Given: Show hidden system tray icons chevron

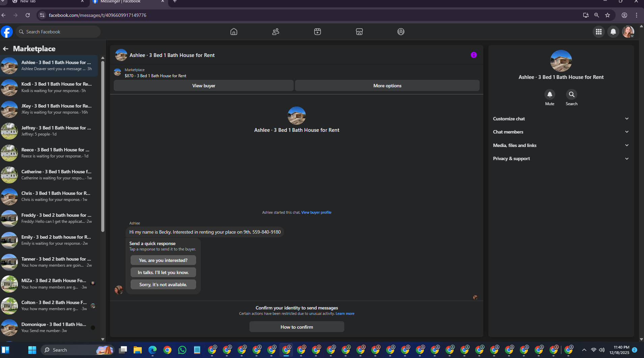Looking at the screenshot, I should [584, 350].
